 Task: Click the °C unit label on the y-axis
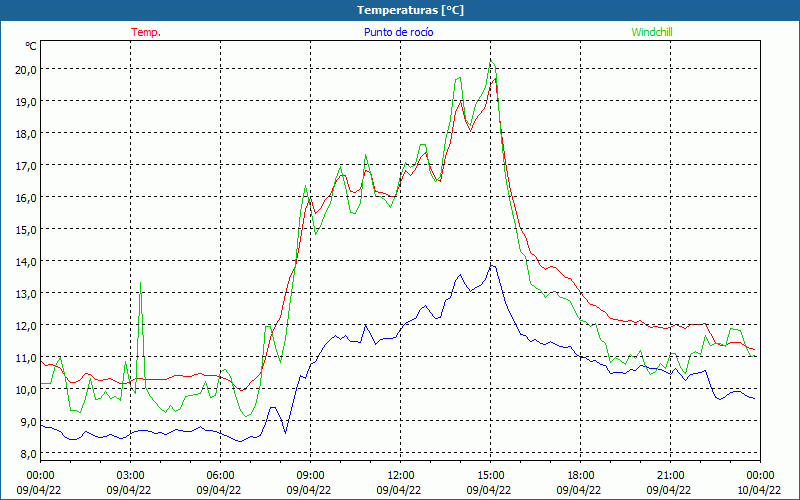point(31,46)
